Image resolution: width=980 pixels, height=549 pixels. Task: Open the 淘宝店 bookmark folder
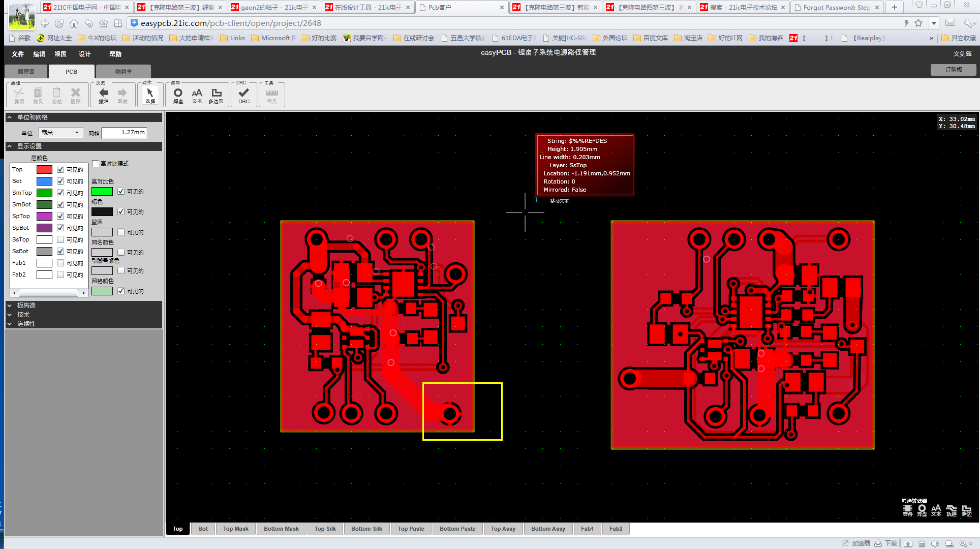click(x=688, y=38)
